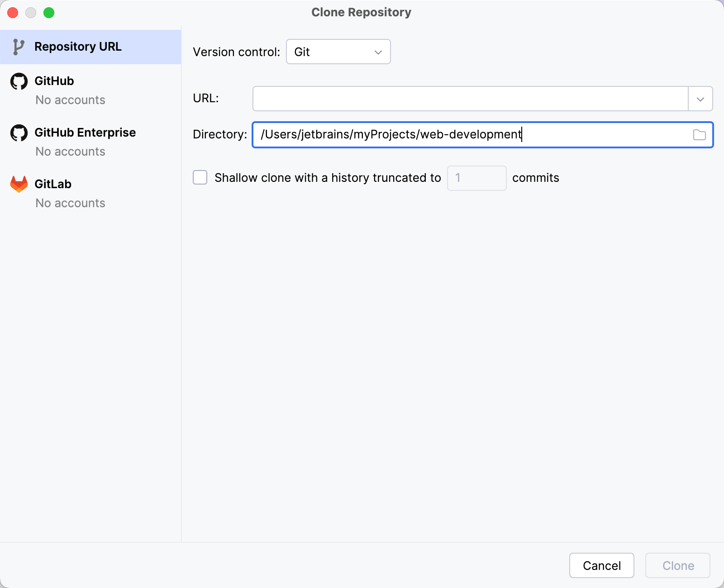Minimize the dialog with the gray button

pos(31,13)
